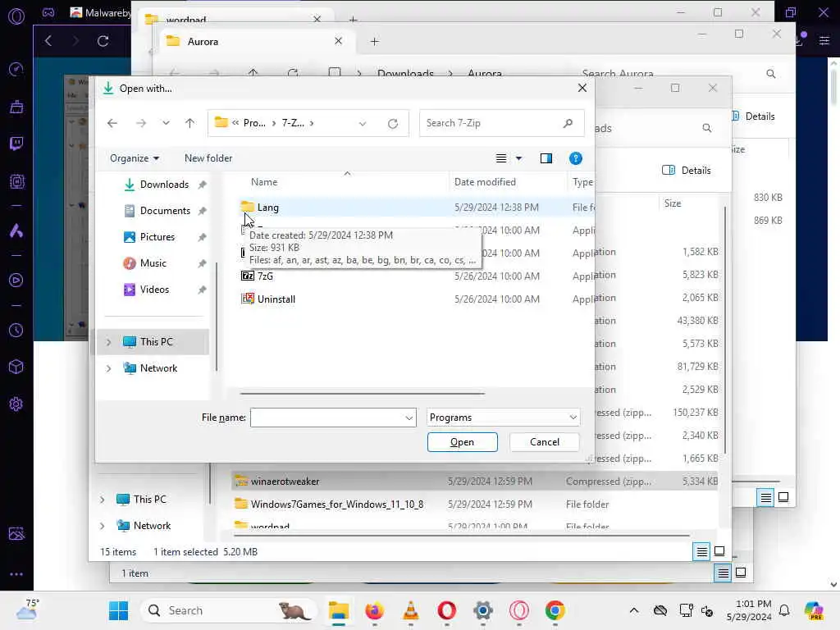This screenshot has width=840, height=630.
Task: Open Aria AI sidebar icon
Action: 16,231
